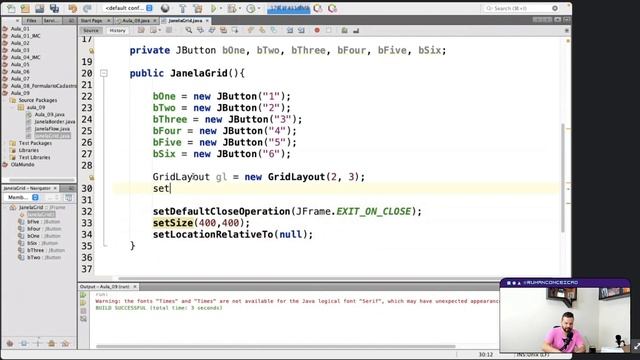The image size is (640, 360).
Task: Click the editor vertical scrollbar
Action: tap(563, 178)
